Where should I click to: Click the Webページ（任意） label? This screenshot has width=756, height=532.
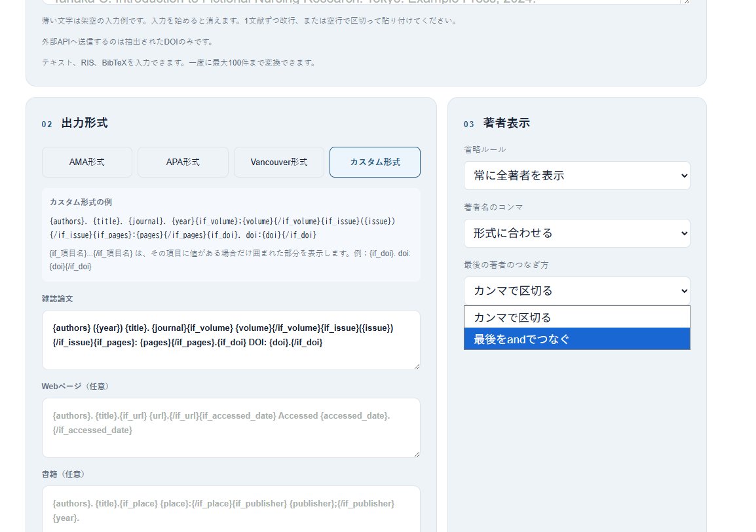tap(77, 387)
